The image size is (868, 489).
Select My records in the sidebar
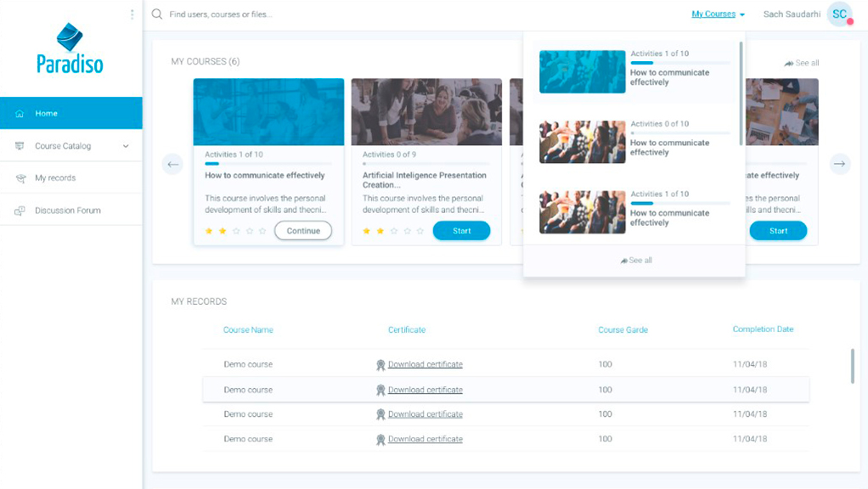pos(70,178)
